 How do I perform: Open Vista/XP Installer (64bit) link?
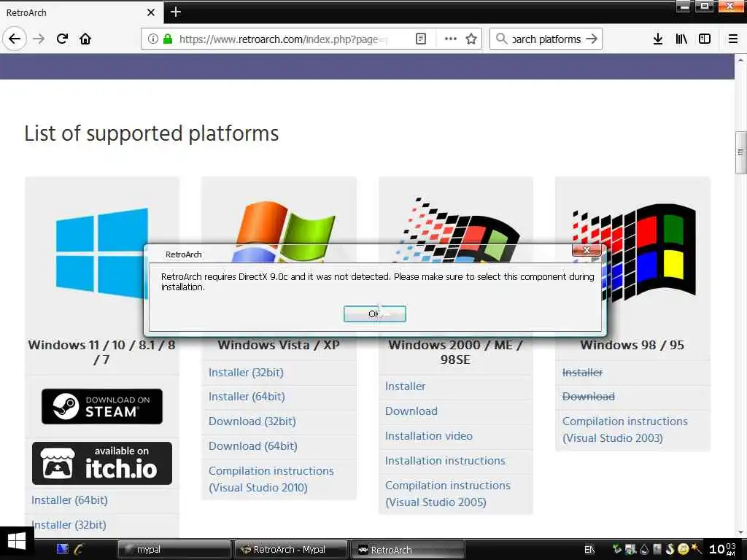247,397
